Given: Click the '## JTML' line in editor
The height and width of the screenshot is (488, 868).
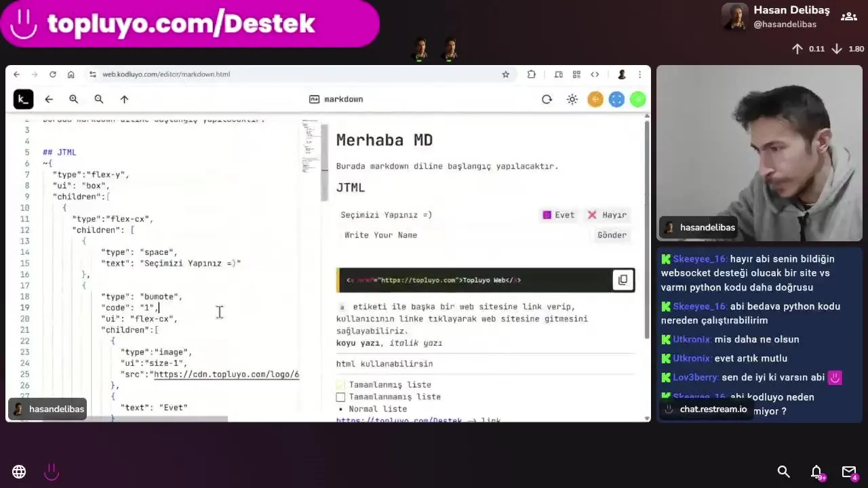Looking at the screenshot, I should coord(60,152).
